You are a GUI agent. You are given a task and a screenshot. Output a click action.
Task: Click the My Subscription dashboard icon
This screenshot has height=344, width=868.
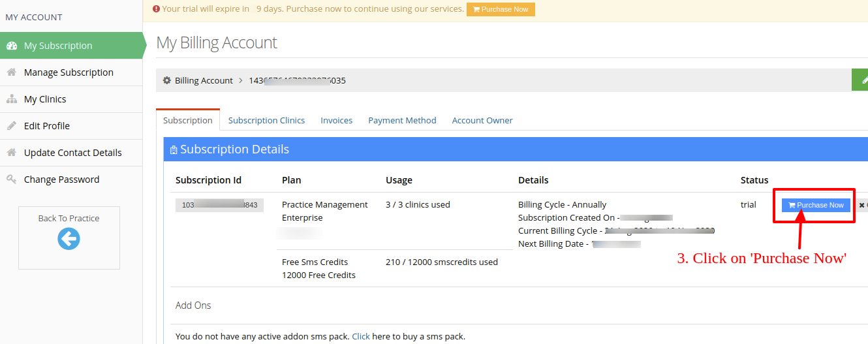[x=12, y=46]
